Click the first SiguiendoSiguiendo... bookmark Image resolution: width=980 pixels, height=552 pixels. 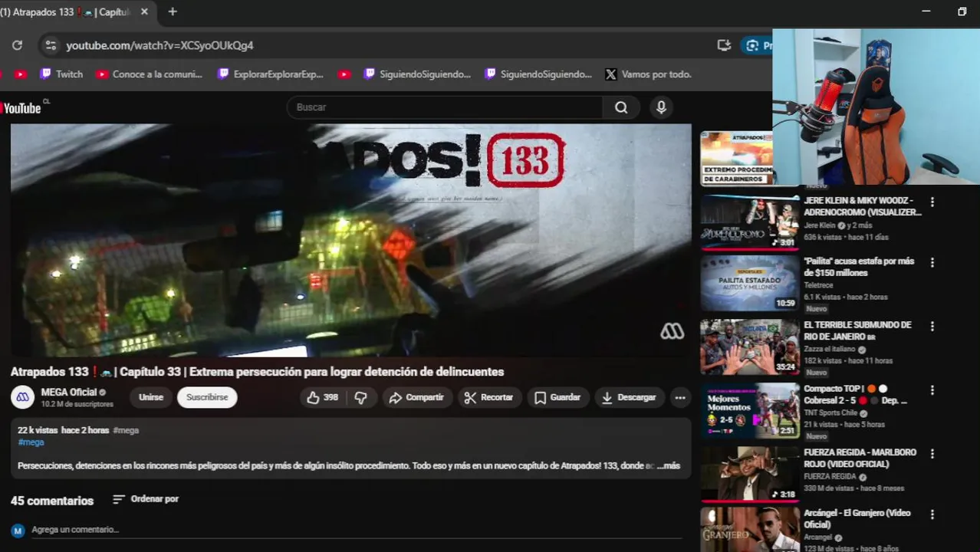point(416,74)
